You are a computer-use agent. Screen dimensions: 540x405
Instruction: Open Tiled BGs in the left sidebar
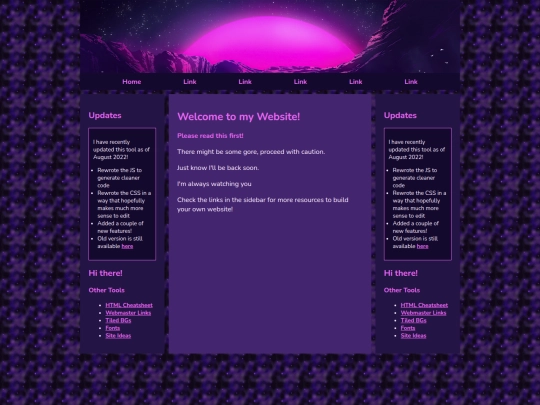tap(118, 320)
